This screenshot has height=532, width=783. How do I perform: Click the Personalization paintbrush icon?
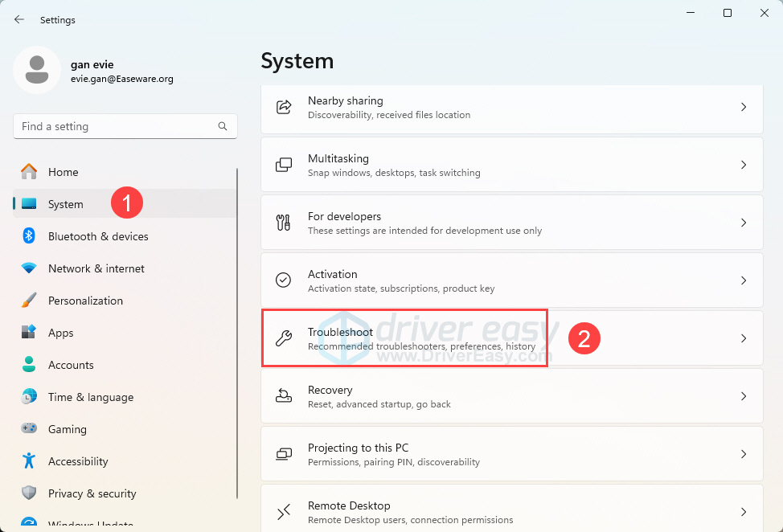[29, 301]
